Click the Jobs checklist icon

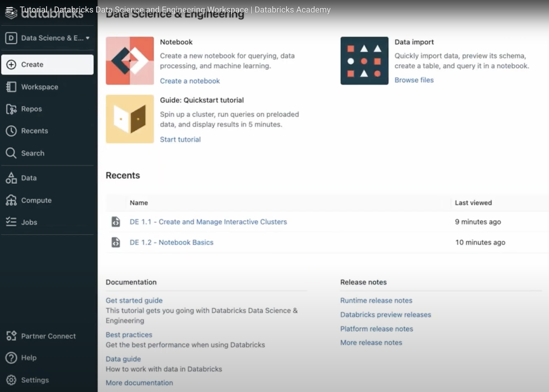pos(11,222)
